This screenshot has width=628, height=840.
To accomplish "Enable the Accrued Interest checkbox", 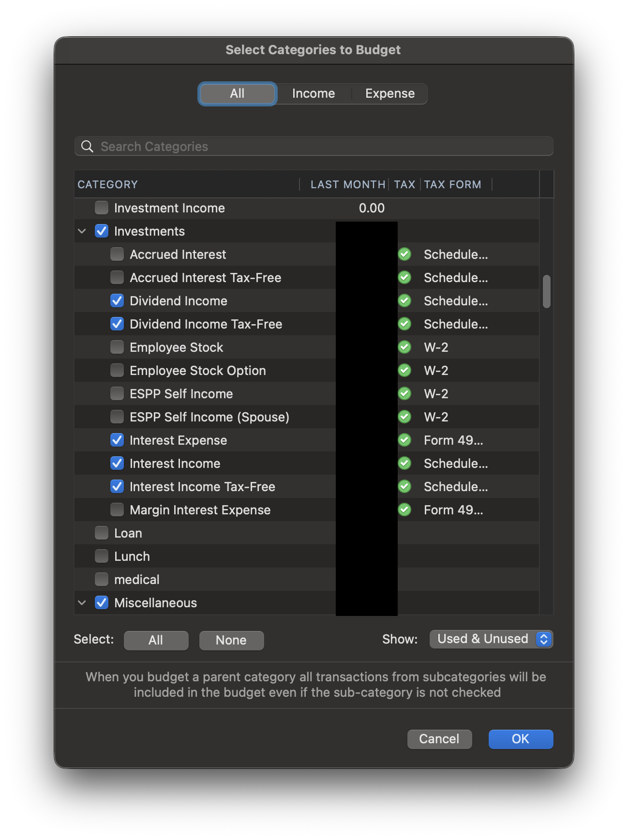I will tap(117, 255).
